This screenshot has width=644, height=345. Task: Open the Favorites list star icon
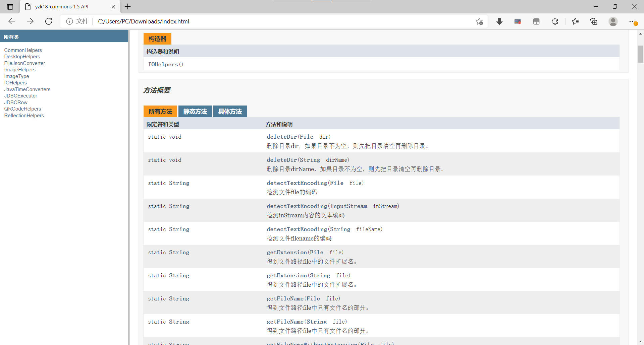tap(576, 21)
